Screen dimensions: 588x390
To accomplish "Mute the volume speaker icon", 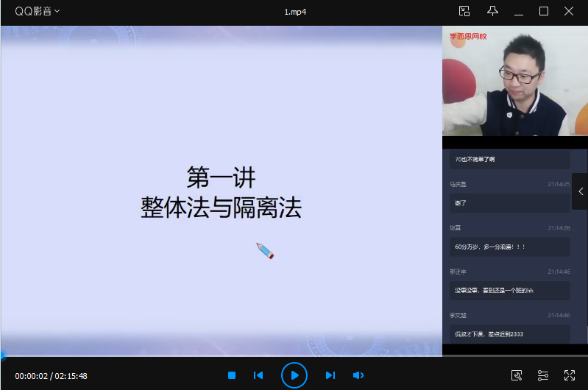I will 358,375.
